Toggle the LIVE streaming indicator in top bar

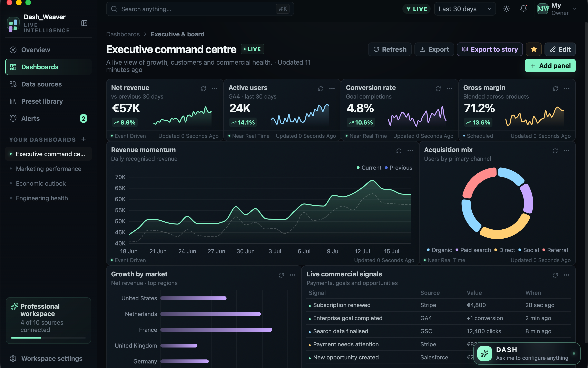[x=416, y=9]
